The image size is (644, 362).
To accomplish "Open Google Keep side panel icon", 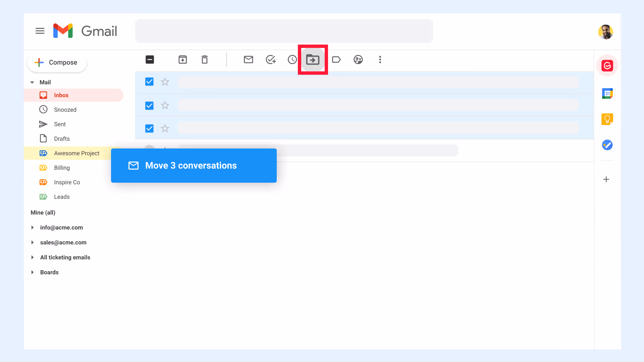I will pyautogui.click(x=607, y=119).
